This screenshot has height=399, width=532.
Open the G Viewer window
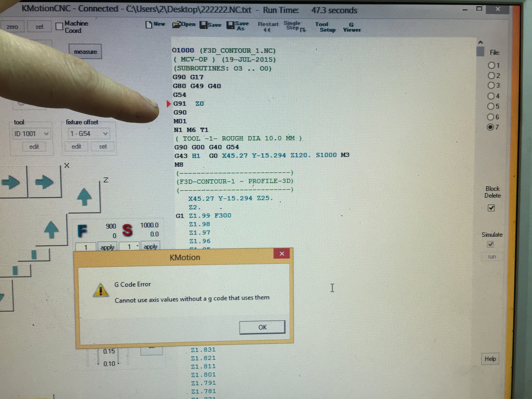352,27
